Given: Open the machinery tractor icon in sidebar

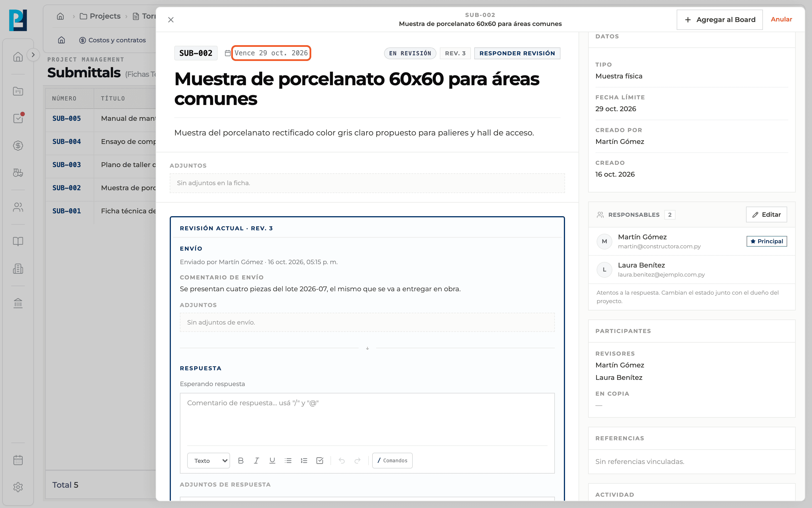Looking at the screenshot, I should pyautogui.click(x=18, y=173).
